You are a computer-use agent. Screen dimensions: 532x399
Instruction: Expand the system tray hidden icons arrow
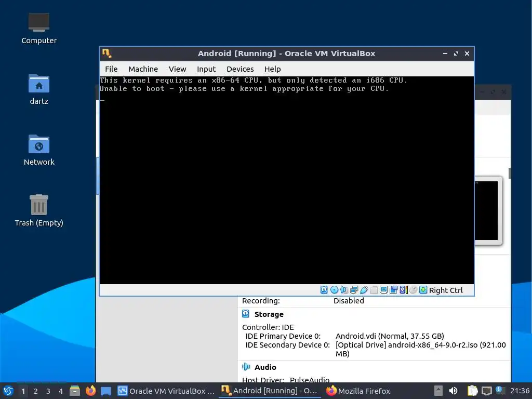438,391
